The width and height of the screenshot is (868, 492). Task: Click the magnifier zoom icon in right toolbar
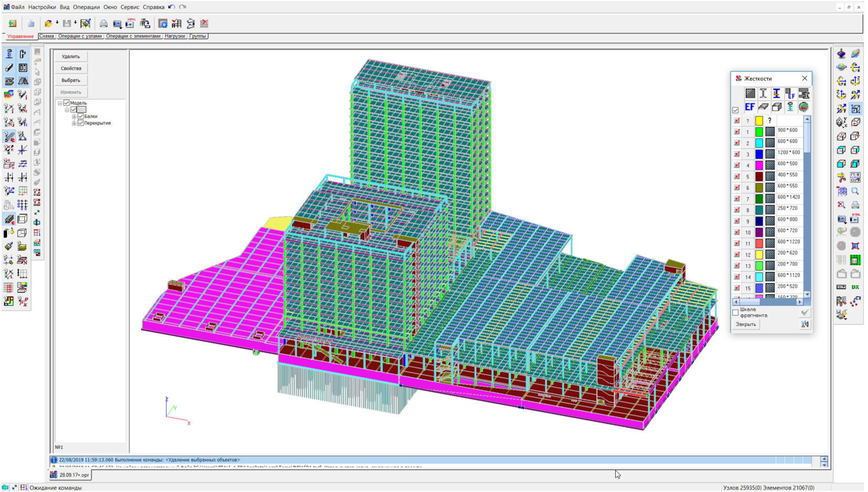tap(855, 192)
